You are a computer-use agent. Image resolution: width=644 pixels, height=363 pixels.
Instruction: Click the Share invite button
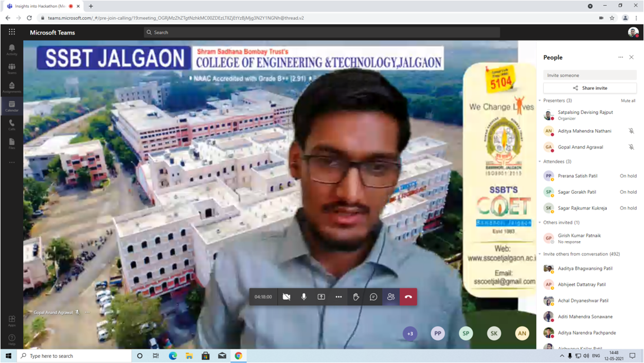point(590,88)
